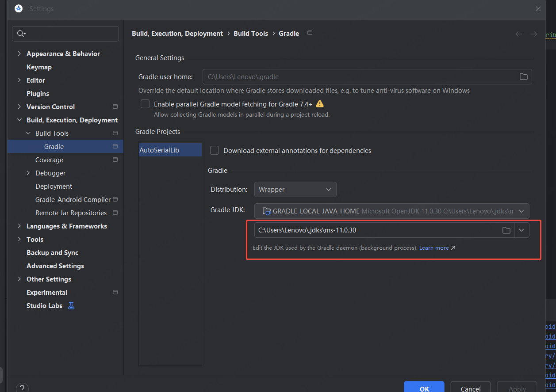Open the Plugins settings page
Screen dimensions: 556x392
(x=38, y=93)
